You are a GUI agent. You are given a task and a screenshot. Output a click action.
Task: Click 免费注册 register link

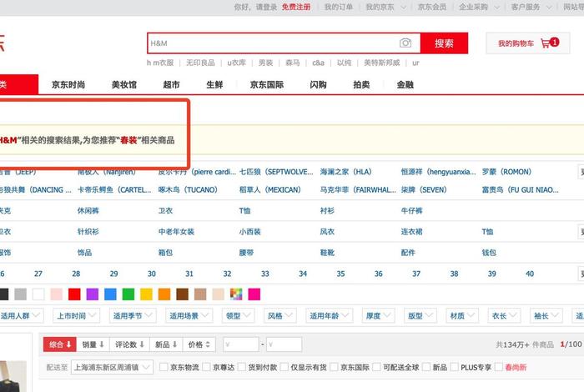pyautogui.click(x=296, y=7)
